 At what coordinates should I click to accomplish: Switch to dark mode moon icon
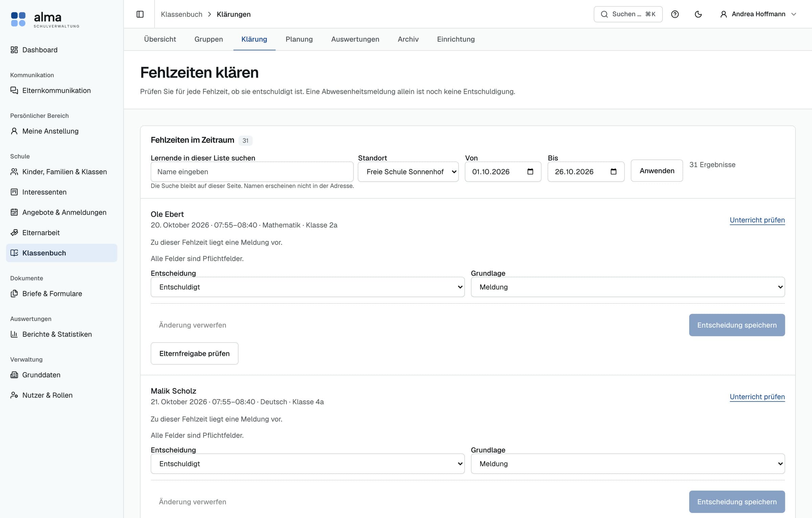tap(698, 14)
